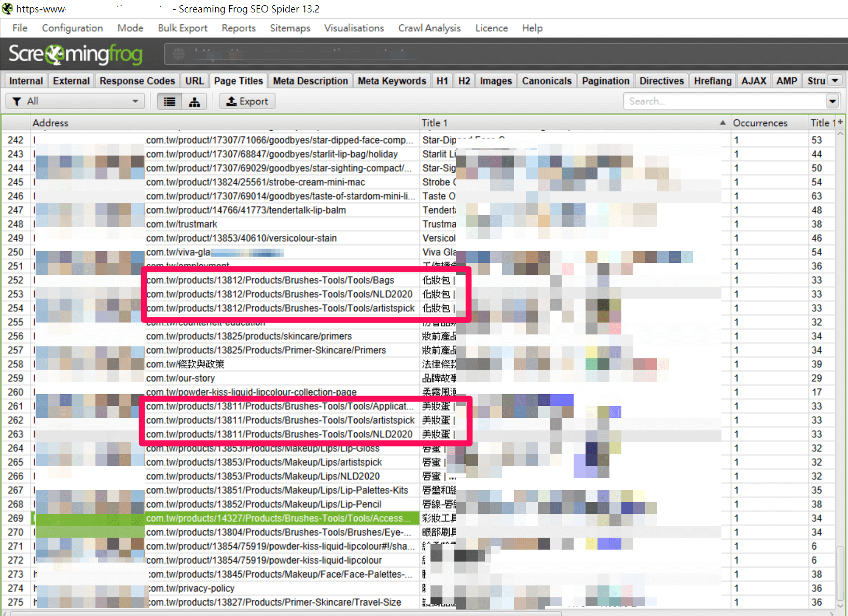Image resolution: width=848 pixels, height=616 pixels.
Task: Click the Screaming Frog logo
Action: (76, 54)
